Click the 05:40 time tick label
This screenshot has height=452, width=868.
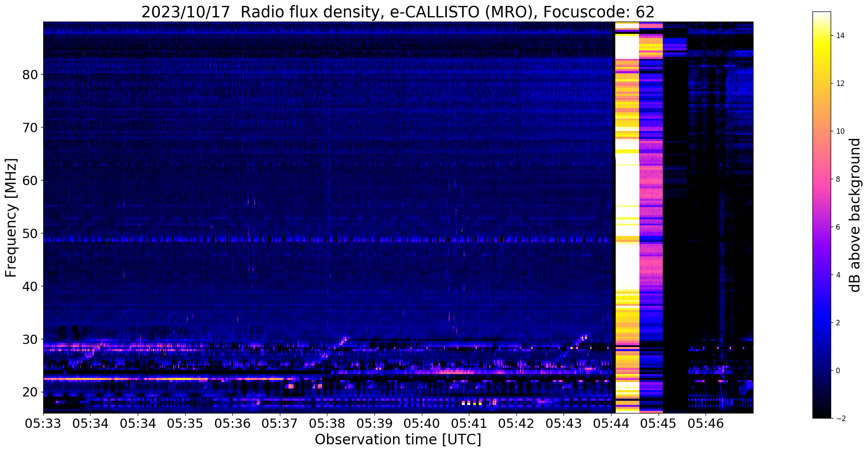pyautogui.click(x=421, y=423)
